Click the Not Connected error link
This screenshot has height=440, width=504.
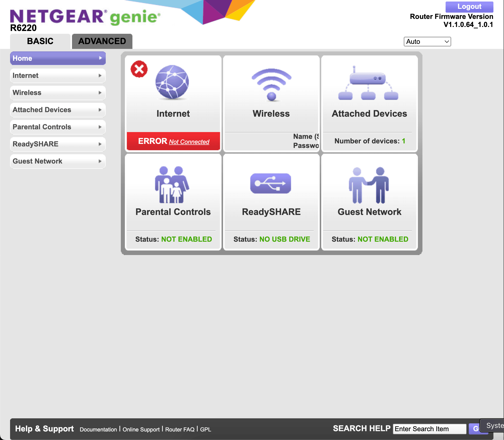[x=189, y=142]
